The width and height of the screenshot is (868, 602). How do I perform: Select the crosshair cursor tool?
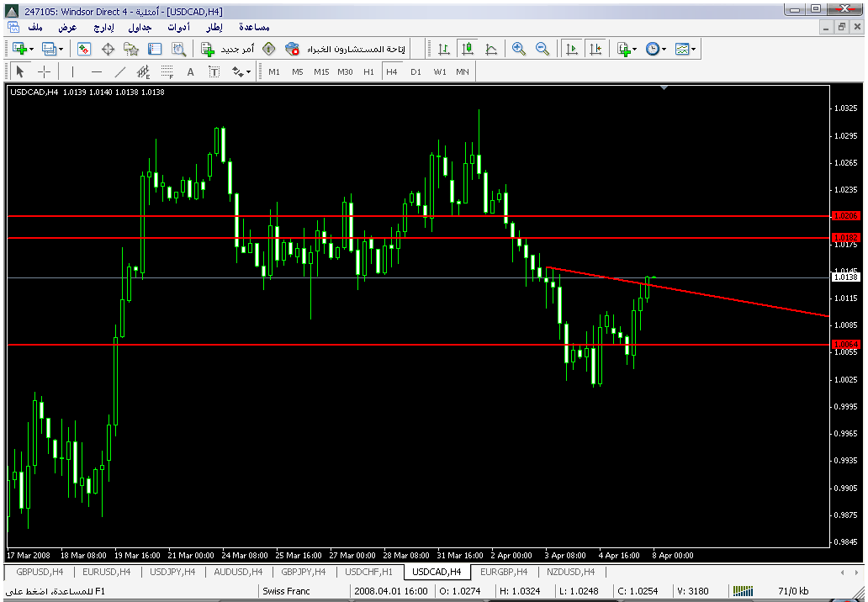click(x=44, y=71)
